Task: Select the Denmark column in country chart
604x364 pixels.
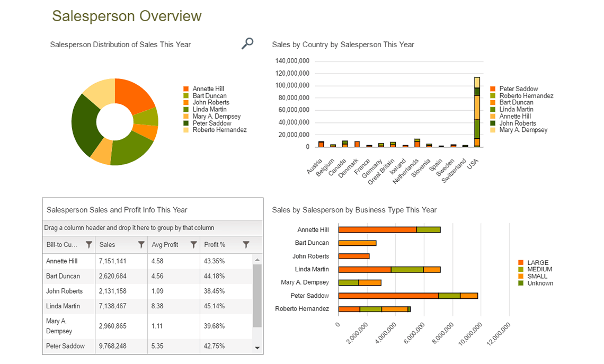Action: (357, 145)
